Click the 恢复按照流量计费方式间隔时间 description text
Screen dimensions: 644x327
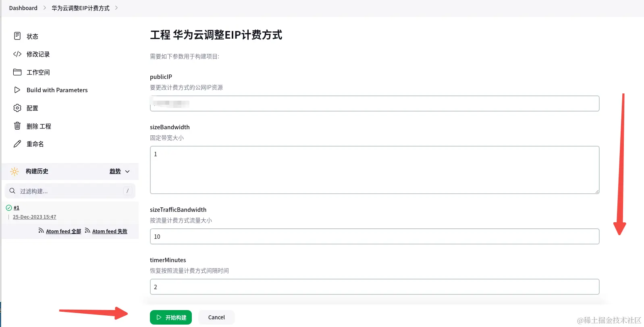(x=189, y=271)
